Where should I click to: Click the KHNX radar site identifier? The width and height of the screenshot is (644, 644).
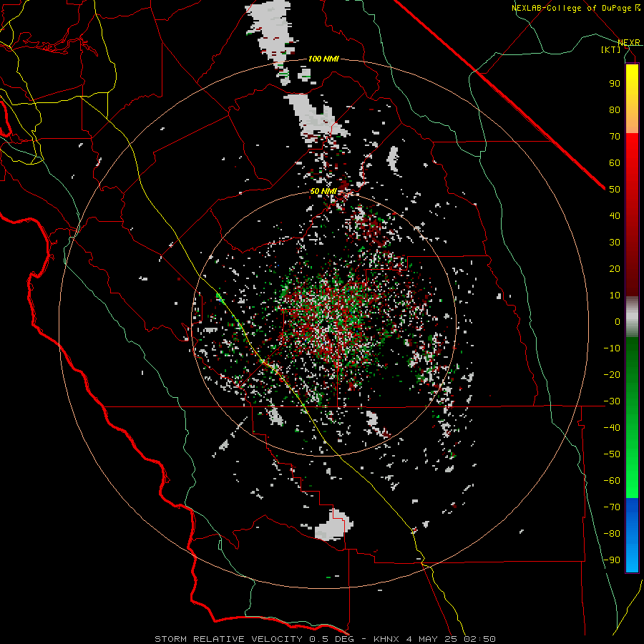click(x=386, y=639)
